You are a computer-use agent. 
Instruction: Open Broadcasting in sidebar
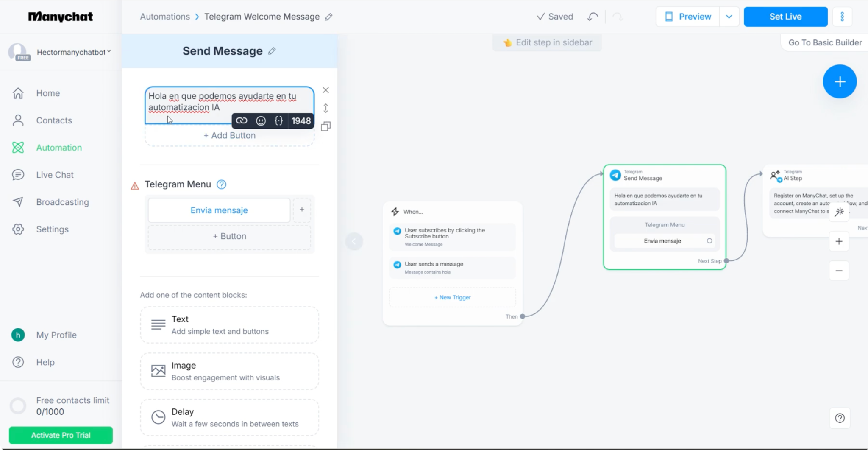coord(62,202)
